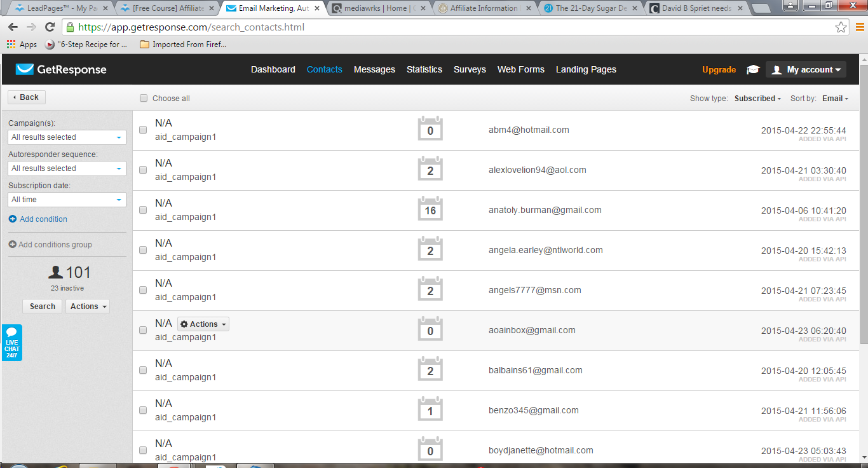Open the Subscription date dropdown
The width and height of the screenshot is (868, 468).
pos(67,200)
